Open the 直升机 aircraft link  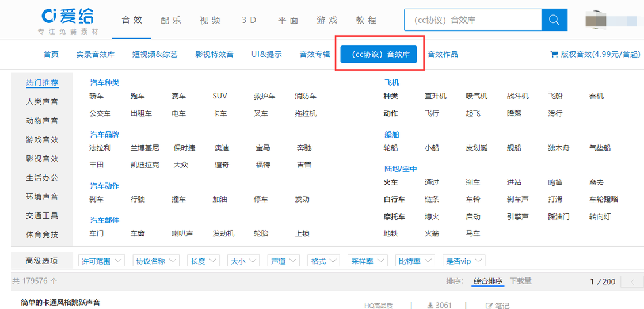435,96
